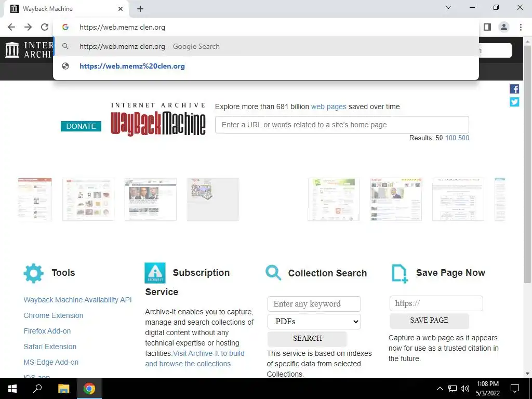
Task: Open the taskbar clock showing 1:08 PM
Action: (x=487, y=389)
